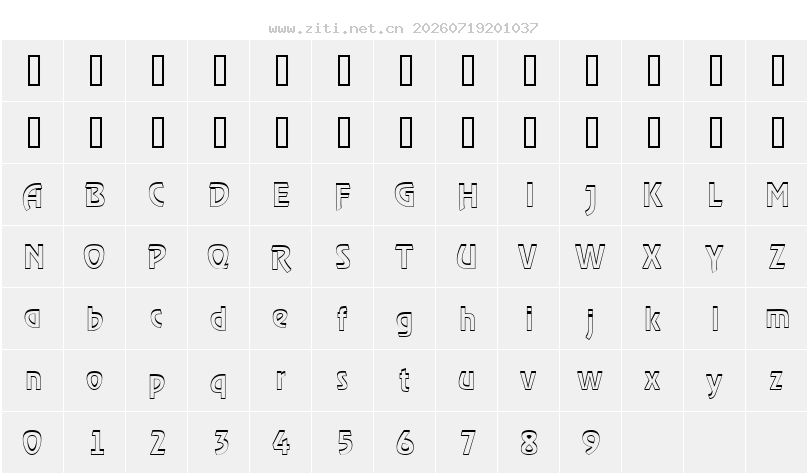Click the digit 8 glyph cell
808x476 pixels.
coord(529,443)
